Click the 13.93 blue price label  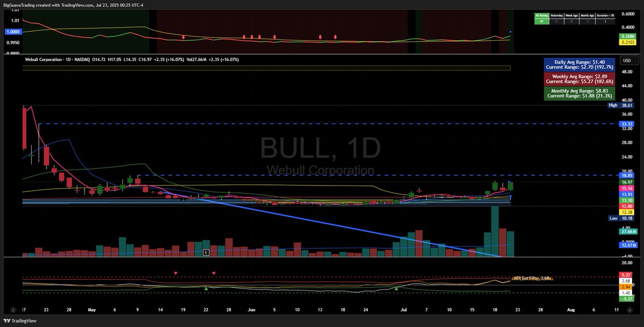click(627, 194)
